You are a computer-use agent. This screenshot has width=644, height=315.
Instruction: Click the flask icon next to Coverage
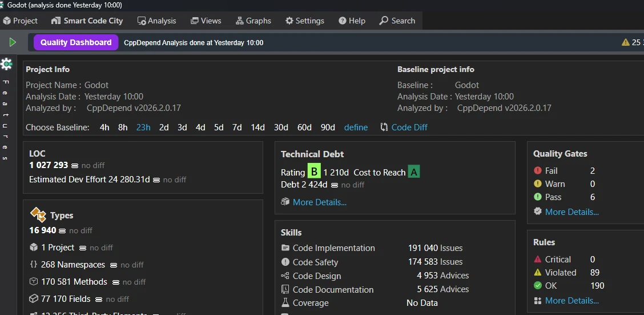coord(285,302)
